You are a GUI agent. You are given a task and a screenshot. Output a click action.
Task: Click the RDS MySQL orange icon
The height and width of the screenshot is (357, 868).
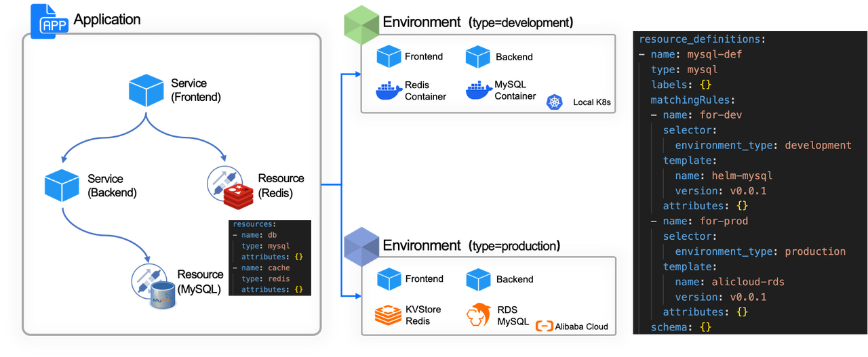click(x=478, y=315)
